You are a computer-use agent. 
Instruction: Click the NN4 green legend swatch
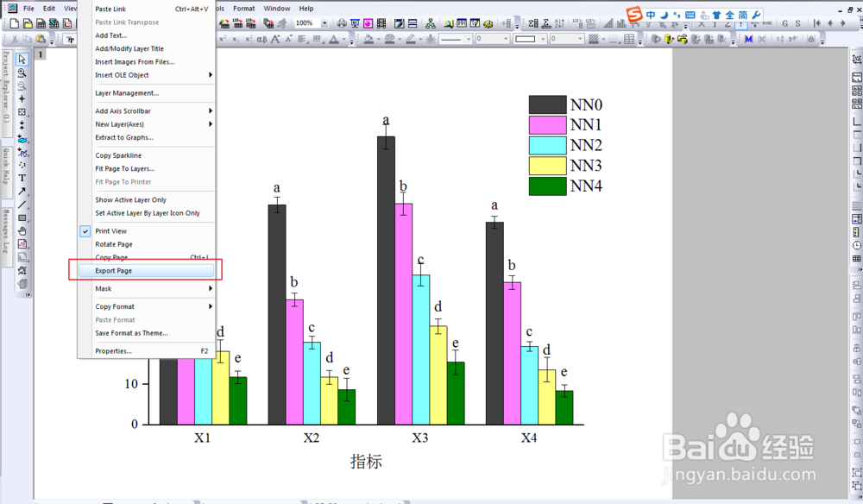click(x=548, y=186)
